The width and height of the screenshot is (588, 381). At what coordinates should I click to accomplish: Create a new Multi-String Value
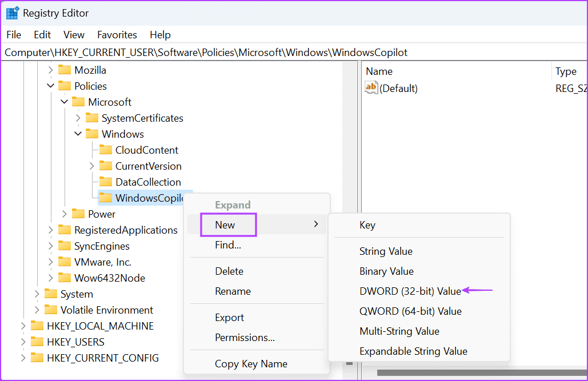[x=419, y=331]
